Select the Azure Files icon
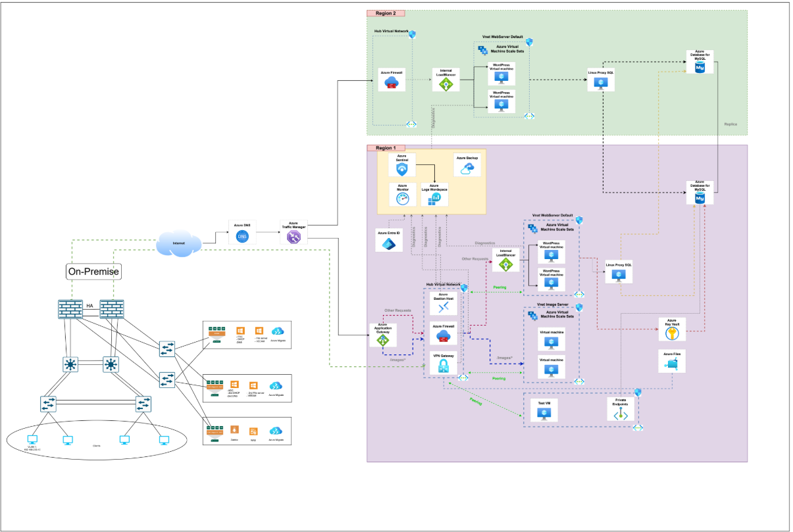Viewport: 793px width, 532px height. pyautogui.click(x=672, y=365)
